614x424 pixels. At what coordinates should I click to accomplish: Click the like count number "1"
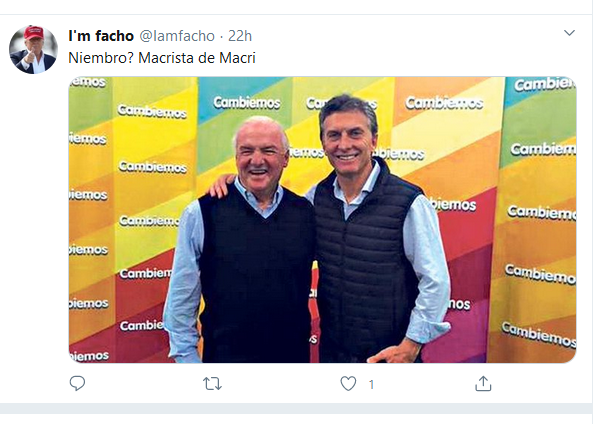pyautogui.click(x=371, y=384)
